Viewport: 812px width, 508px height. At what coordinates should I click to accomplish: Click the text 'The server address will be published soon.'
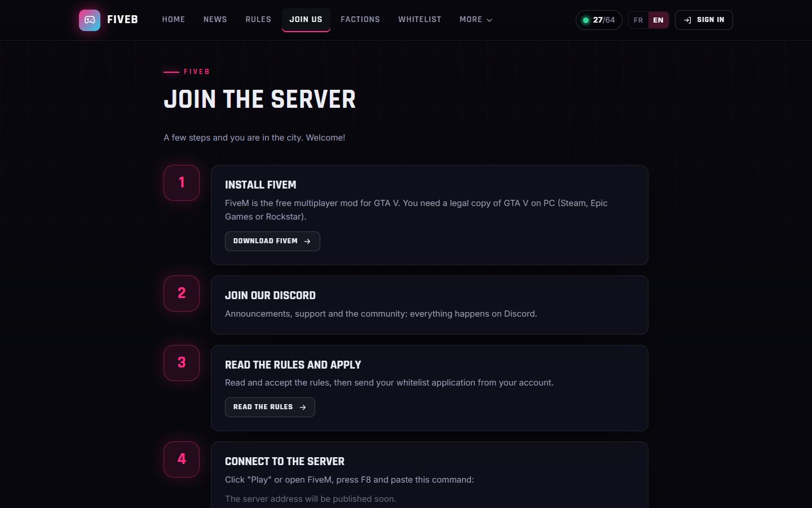point(311,499)
